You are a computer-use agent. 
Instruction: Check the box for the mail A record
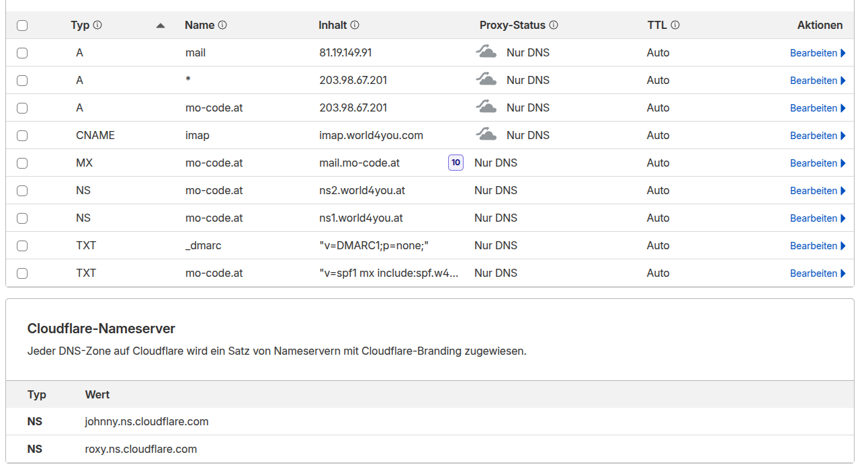click(22, 53)
